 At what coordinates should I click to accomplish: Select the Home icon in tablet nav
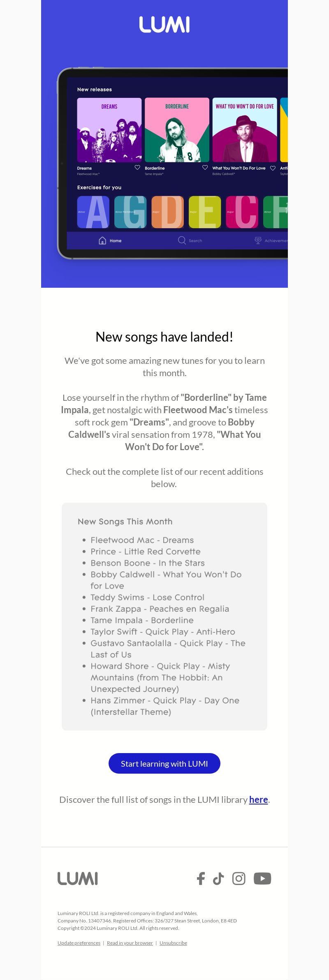tap(102, 240)
